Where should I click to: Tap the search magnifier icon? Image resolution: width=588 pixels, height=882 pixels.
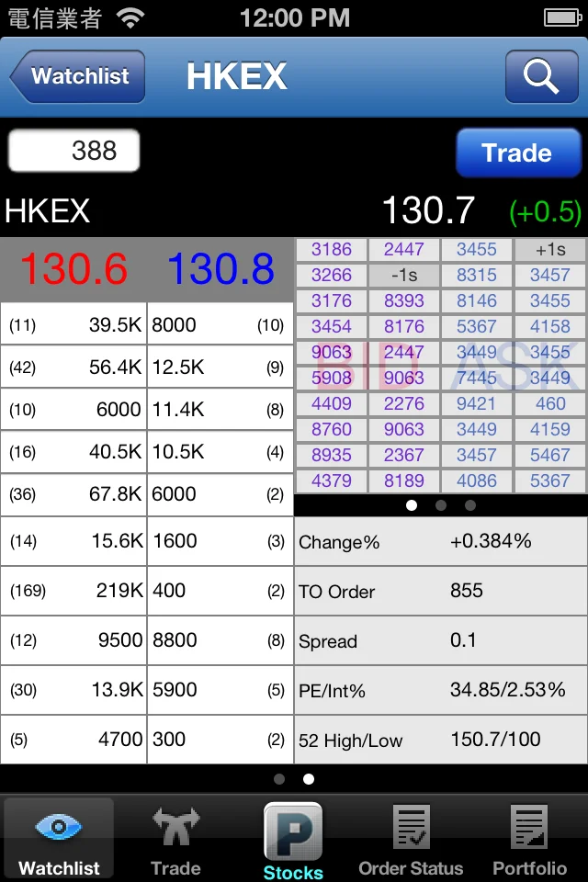[x=541, y=76]
